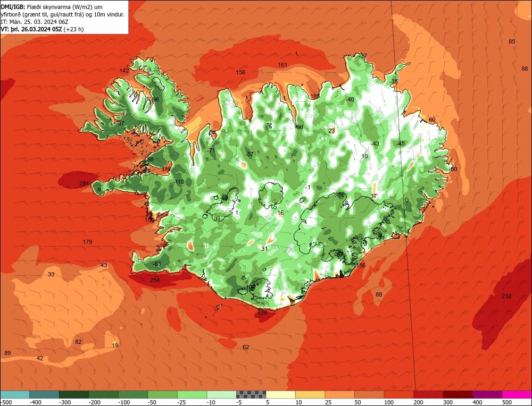Click the 85 value in the northeast sea
The width and height of the screenshot is (532, 406).
click(x=512, y=41)
